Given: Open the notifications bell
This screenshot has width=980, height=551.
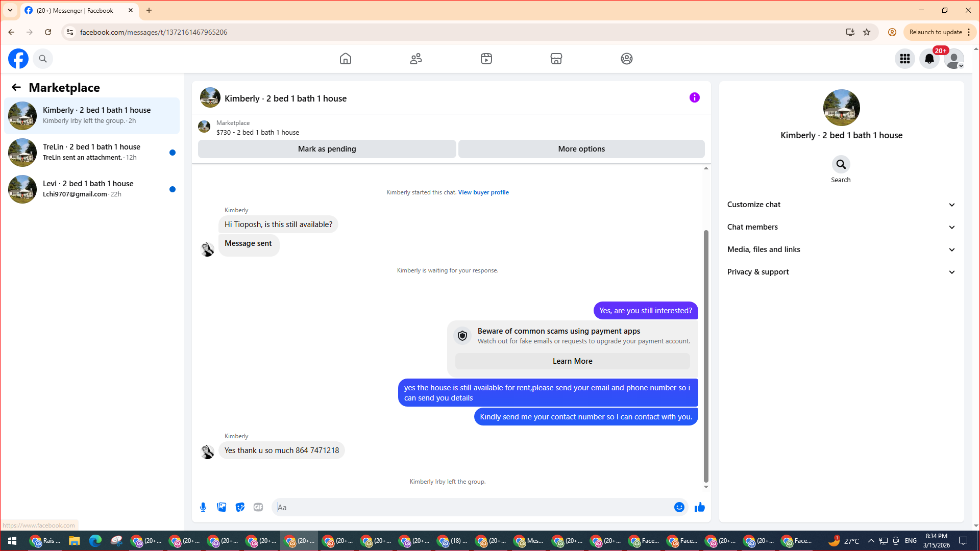Looking at the screenshot, I should (929, 59).
